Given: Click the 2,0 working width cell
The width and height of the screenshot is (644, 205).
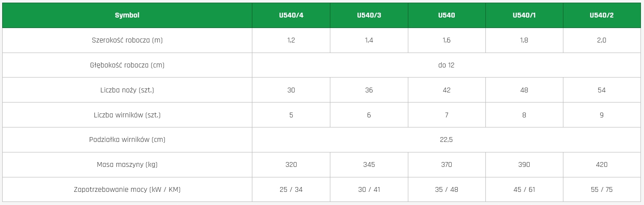Looking at the screenshot, I should click(x=602, y=40).
